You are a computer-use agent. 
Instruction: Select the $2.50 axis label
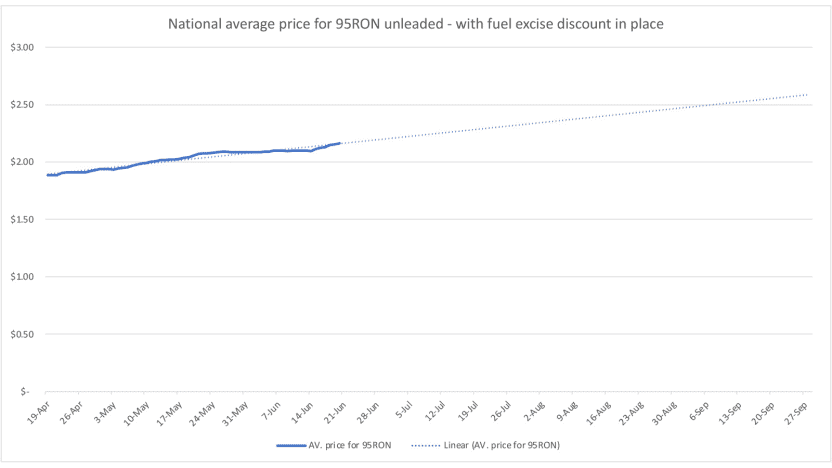pyautogui.click(x=22, y=105)
